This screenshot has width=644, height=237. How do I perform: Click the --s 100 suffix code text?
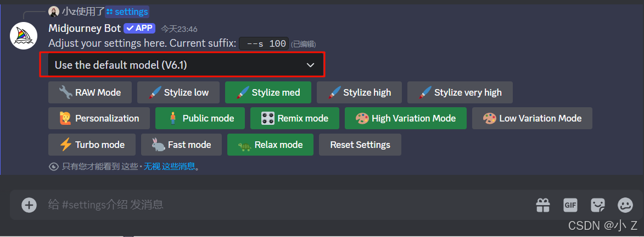[264, 43]
